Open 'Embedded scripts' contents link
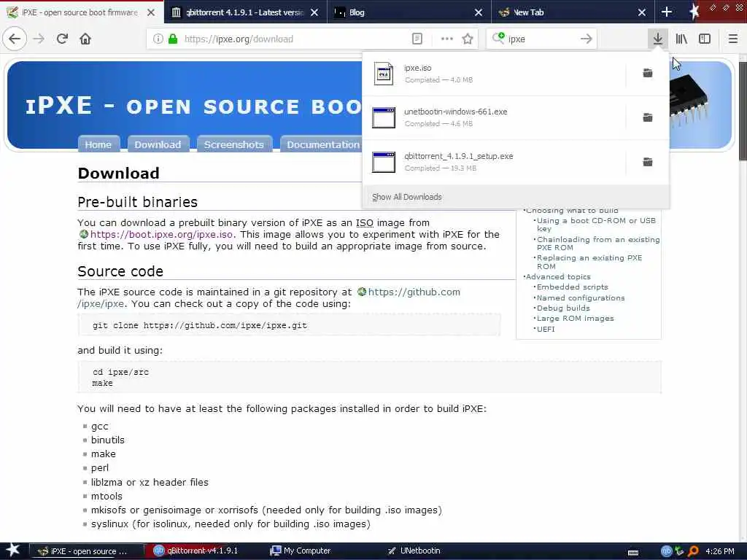This screenshot has height=560, width=747. [572, 287]
